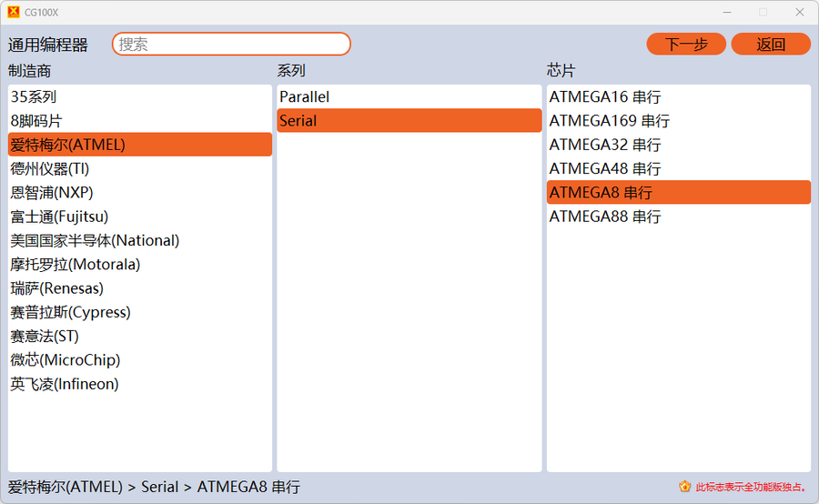This screenshot has width=819, height=504.
Task: Select 35系列 in manufacturer list
Action: click(x=34, y=96)
